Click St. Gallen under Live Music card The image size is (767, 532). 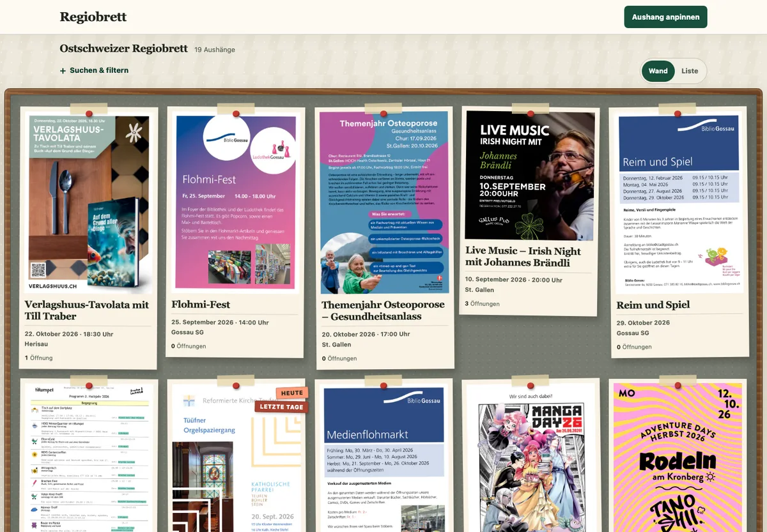[x=479, y=290]
